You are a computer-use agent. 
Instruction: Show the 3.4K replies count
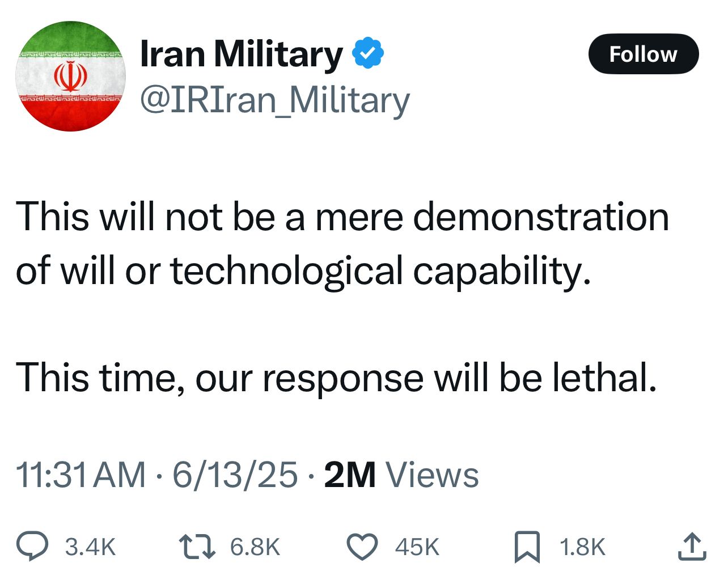pos(90,547)
